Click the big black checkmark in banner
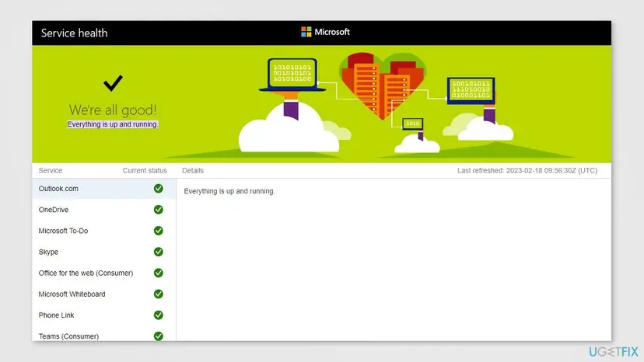This screenshot has width=644, height=362. click(x=113, y=83)
